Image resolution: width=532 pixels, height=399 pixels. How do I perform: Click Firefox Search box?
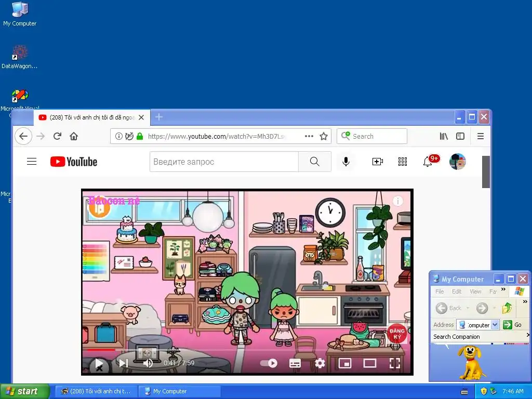click(x=372, y=137)
